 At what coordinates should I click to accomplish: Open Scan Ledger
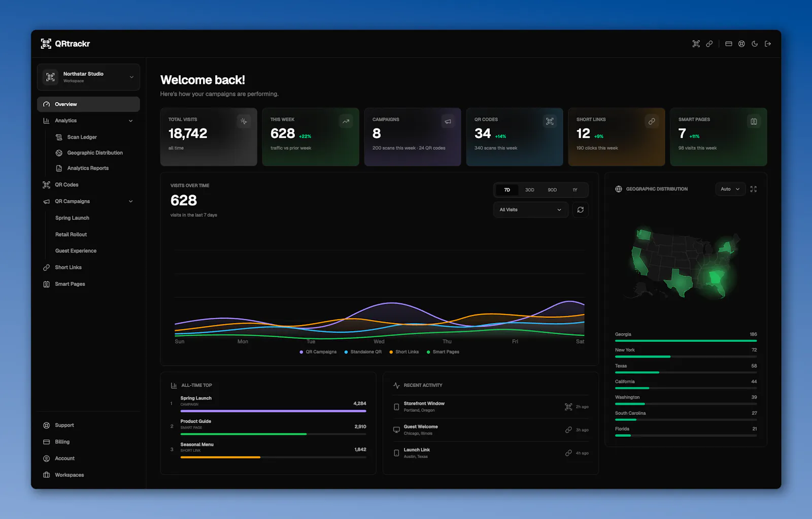tap(82, 137)
